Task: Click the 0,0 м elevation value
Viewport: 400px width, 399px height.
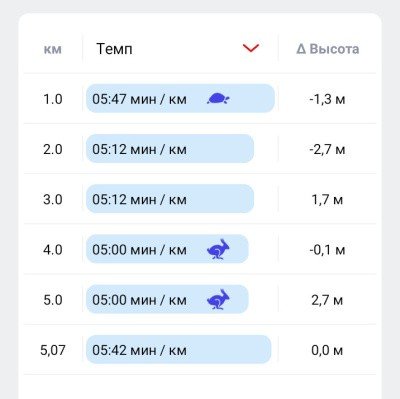Action: click(327, 350)
